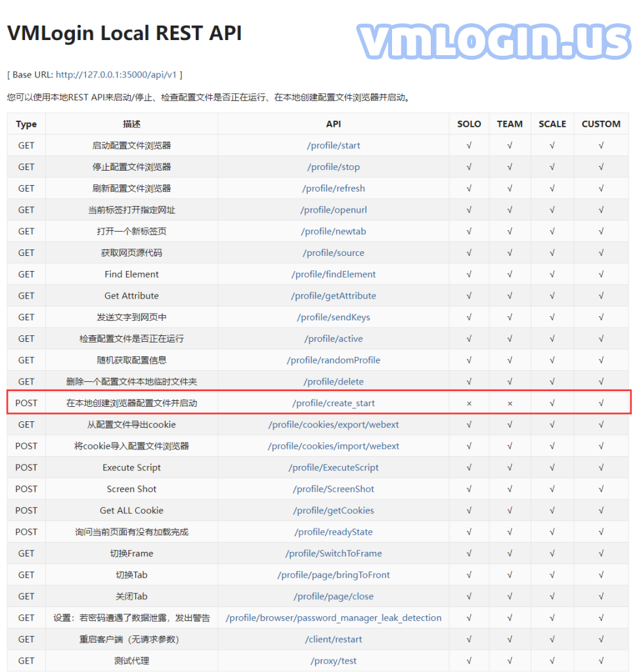Follow the /profile/active API link
This screenshot has height=672, width=637.
334,339
